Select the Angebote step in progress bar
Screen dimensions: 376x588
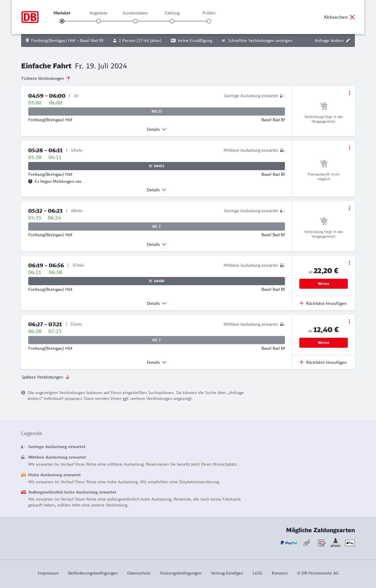[99, 21]
